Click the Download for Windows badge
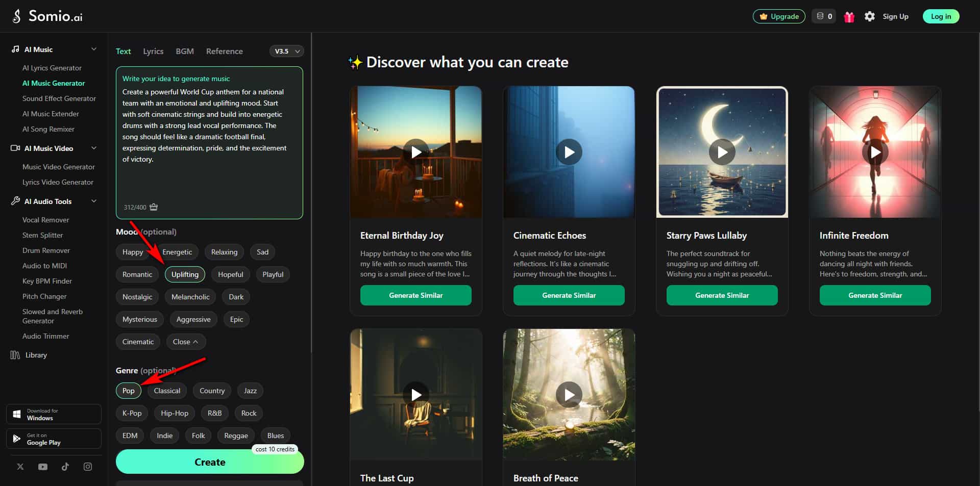The width and height of the screenshot is (980, 486). pos(54,414)
